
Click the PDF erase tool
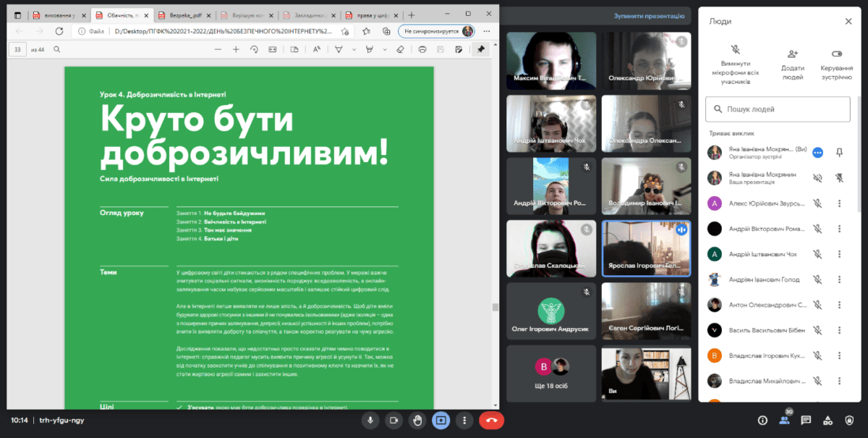coord(400,49)
